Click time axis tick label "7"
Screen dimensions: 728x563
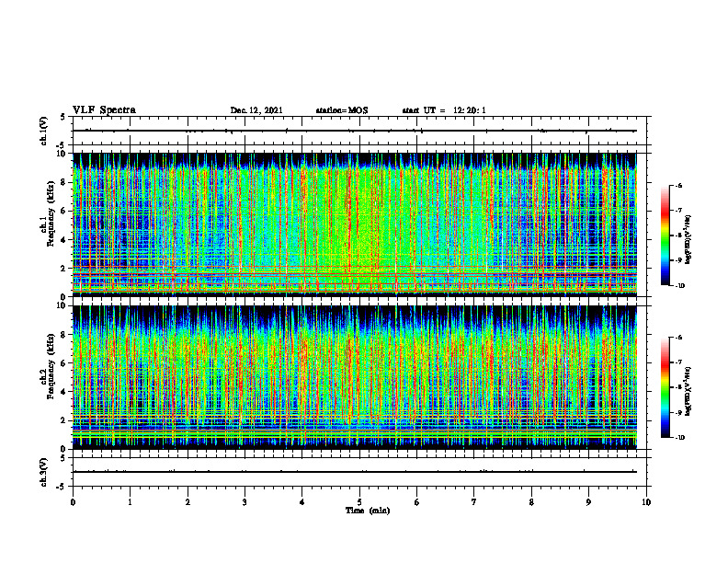point(474,502)
